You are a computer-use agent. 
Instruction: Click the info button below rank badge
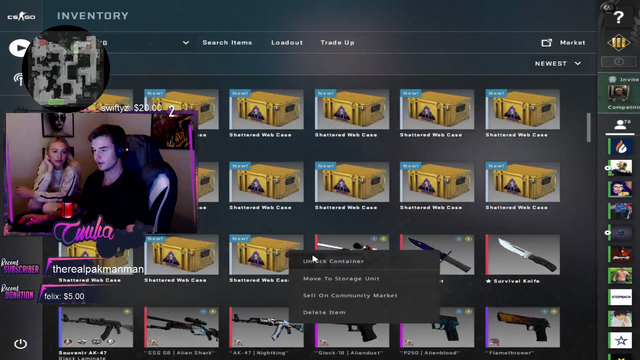click(x=619, y=62)
